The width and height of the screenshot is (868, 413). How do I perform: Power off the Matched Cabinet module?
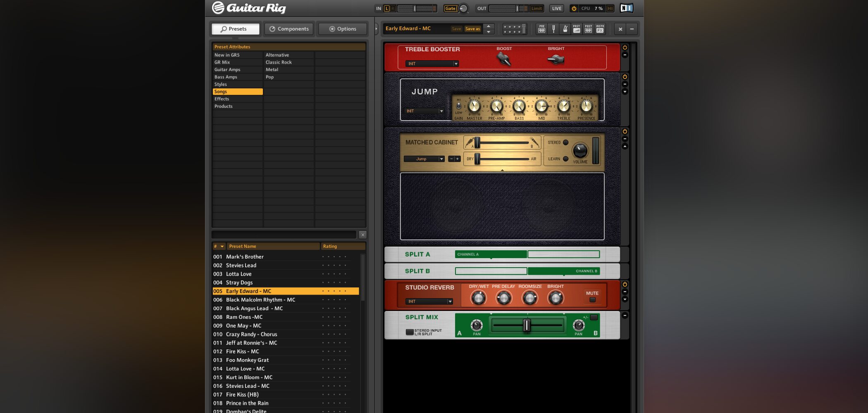point(625,131)
